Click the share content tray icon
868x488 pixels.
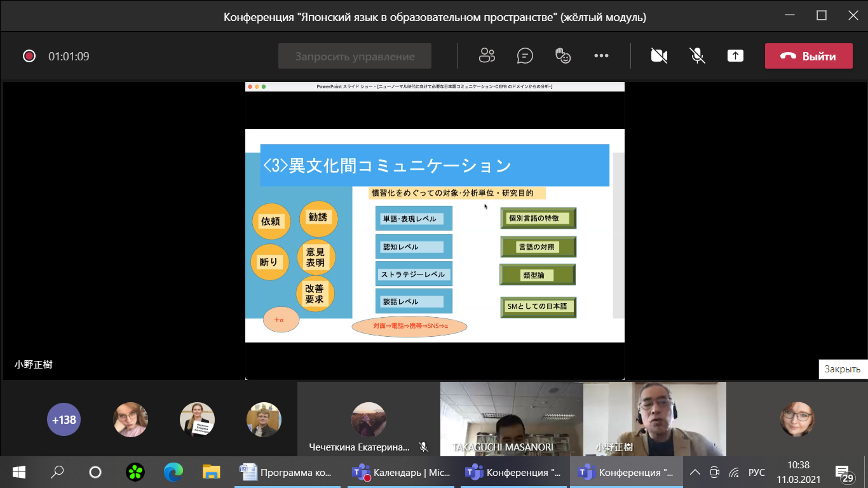pos(735,56)
